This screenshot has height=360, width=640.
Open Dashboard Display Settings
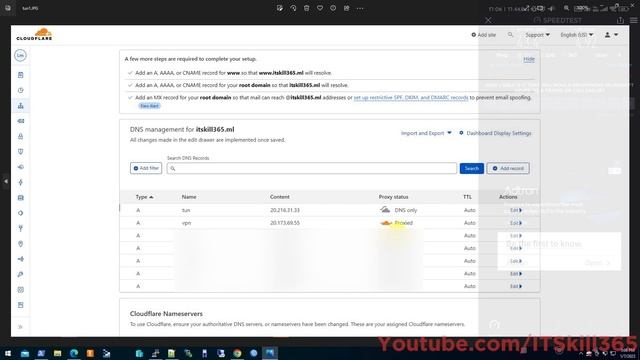[x=495, y=133]
